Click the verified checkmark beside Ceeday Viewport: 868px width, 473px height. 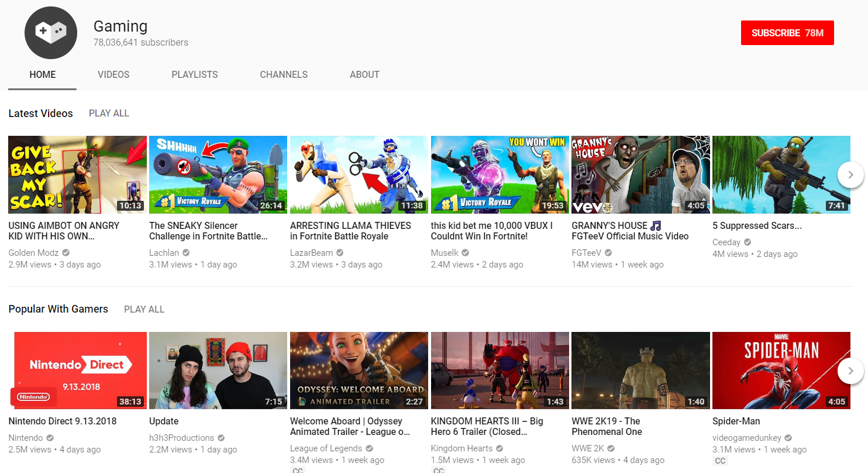pos(748,242)
